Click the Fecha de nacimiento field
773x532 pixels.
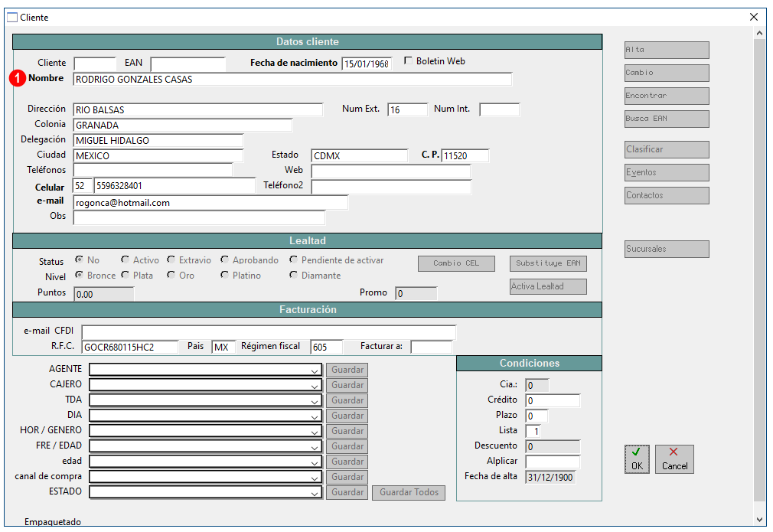367,64
